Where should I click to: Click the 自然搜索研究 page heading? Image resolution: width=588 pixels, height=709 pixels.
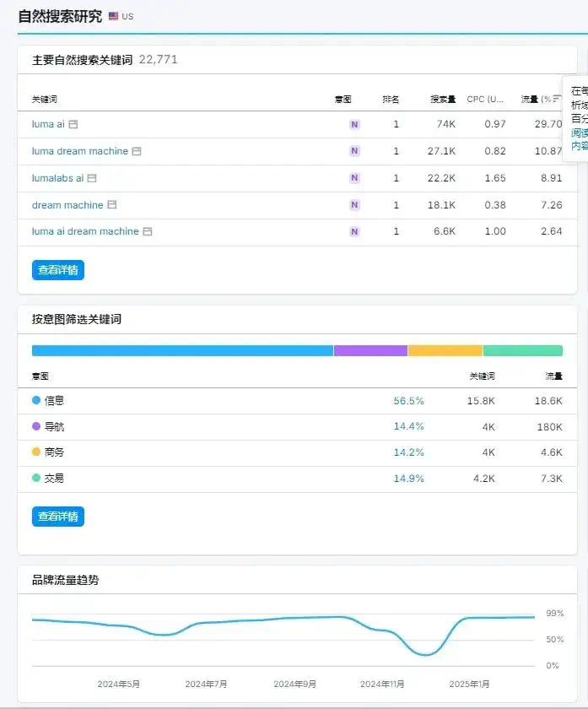click(60, 16)
